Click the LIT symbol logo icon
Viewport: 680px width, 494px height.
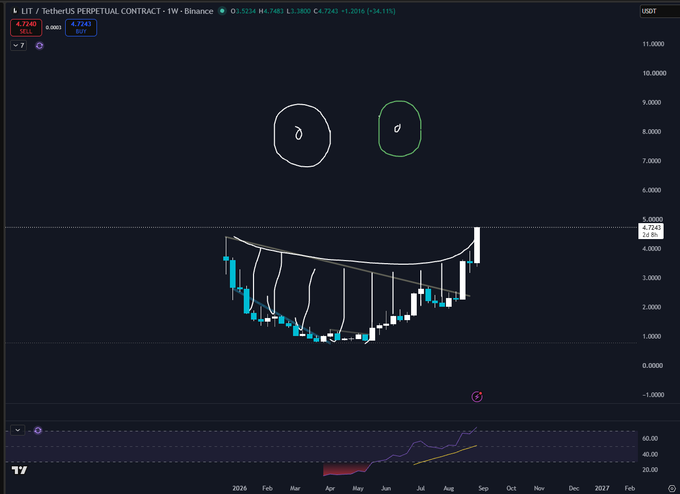pyautogui.click(x=15, y=11)
